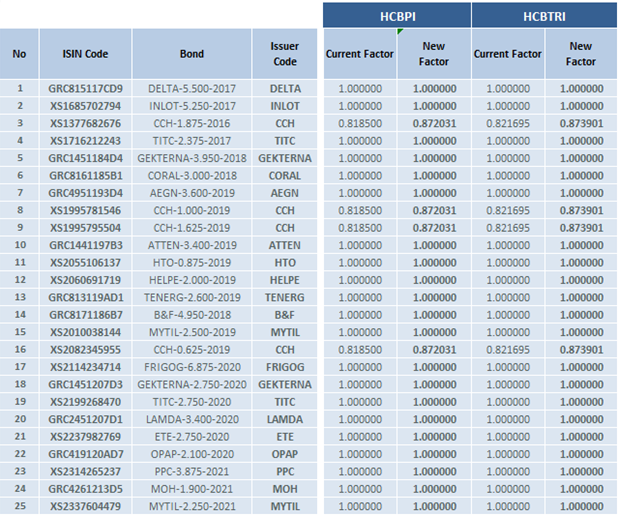Click the No column header
The height and width of the screenshot is (515, 618).
(x=19, y=54)
